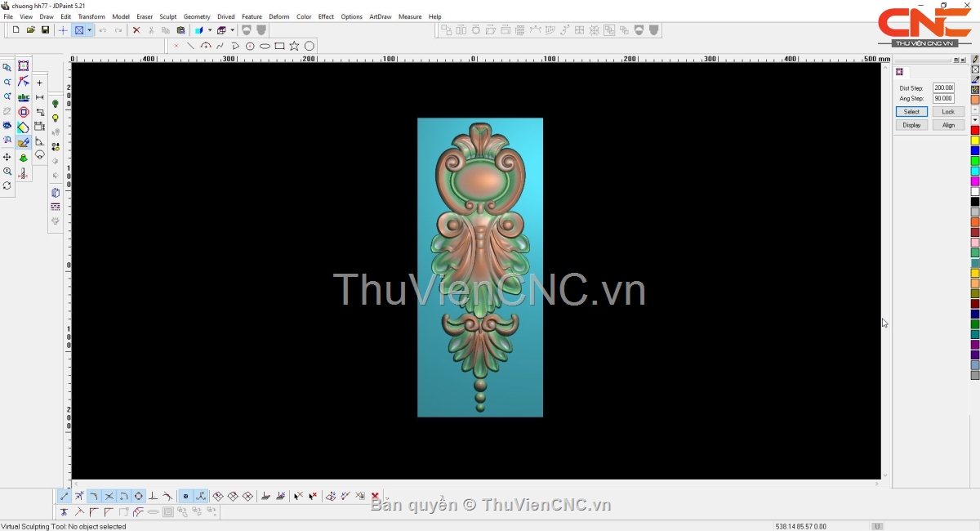Save the file using floppy icon

point(45,30)
